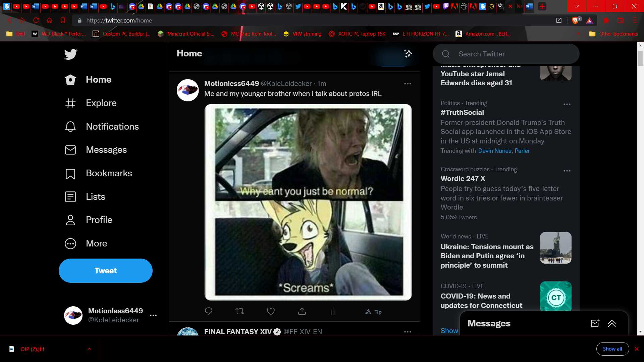Open the Home navigation item
Screen dimensions: 644x362
pos(88,80)
